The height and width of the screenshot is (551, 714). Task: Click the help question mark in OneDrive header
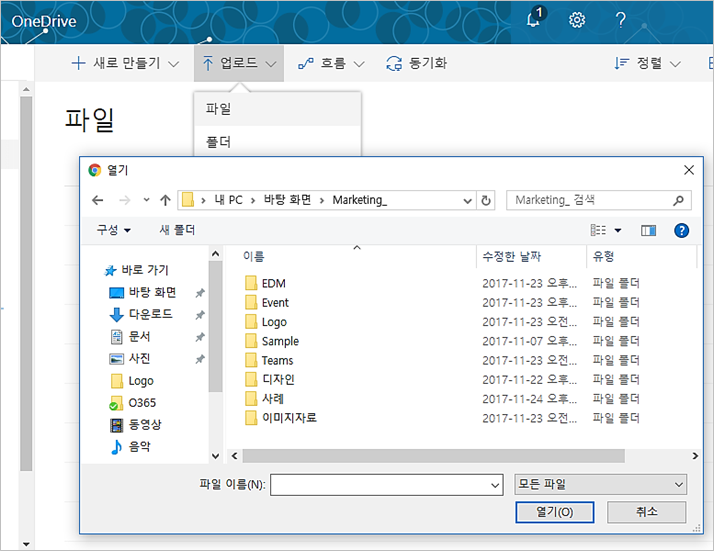click(x=620, y=19)
